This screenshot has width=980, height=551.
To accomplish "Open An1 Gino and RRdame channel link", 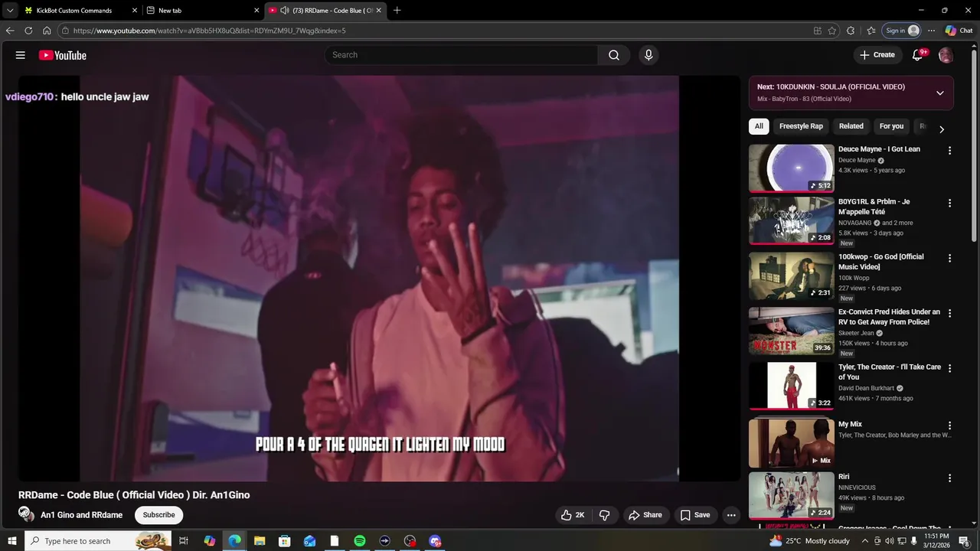I will [81, 515].
